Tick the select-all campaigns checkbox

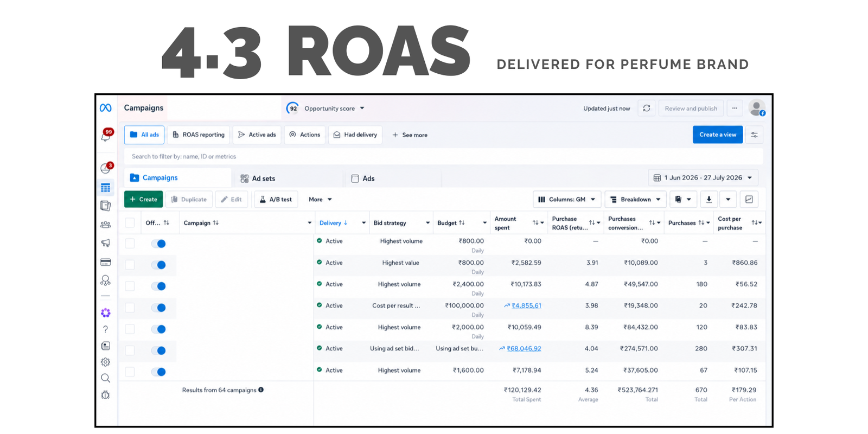pos(130,223)
